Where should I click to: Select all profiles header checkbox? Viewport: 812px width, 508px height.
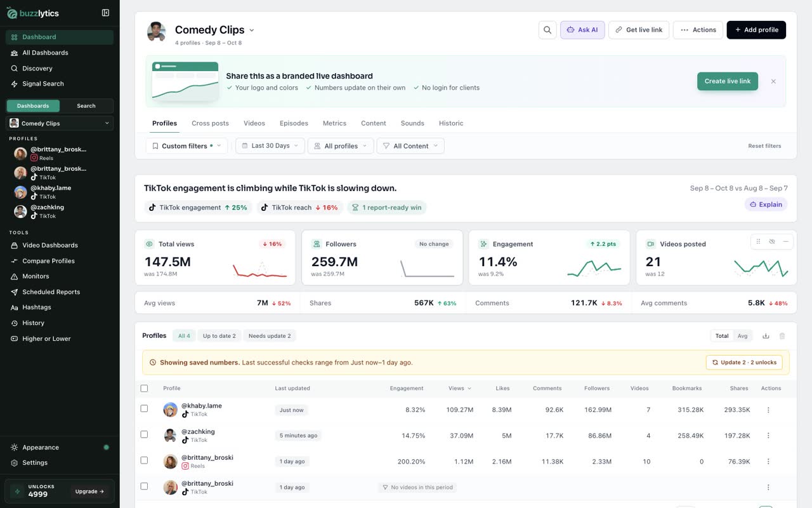(x=144, y=388)
